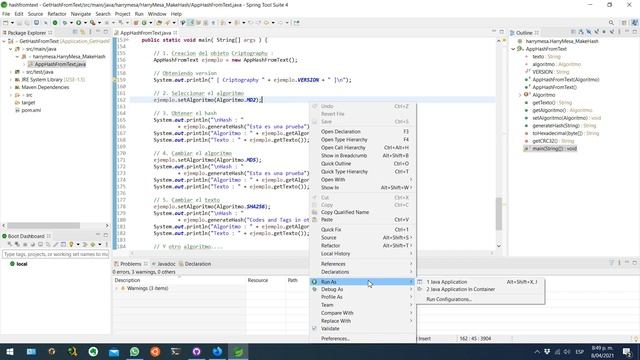Maximize the Outline panel

tap(635, 32)
